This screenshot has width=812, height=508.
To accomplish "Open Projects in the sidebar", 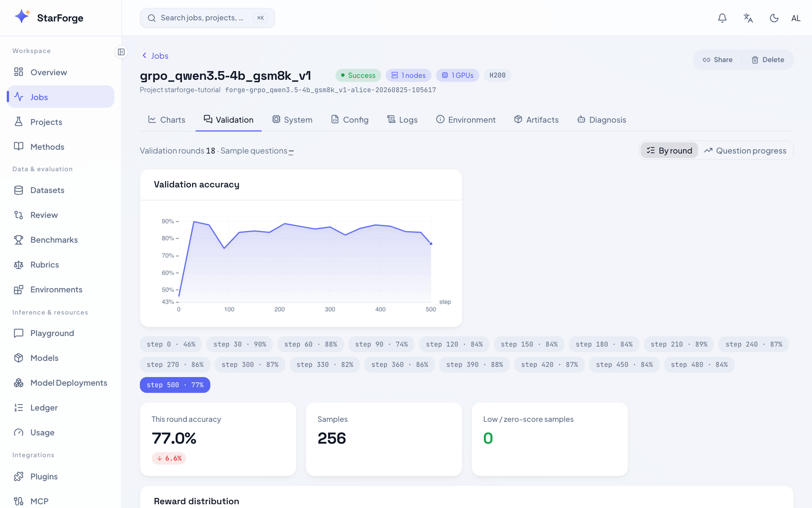I will click(x=61, y=122).
